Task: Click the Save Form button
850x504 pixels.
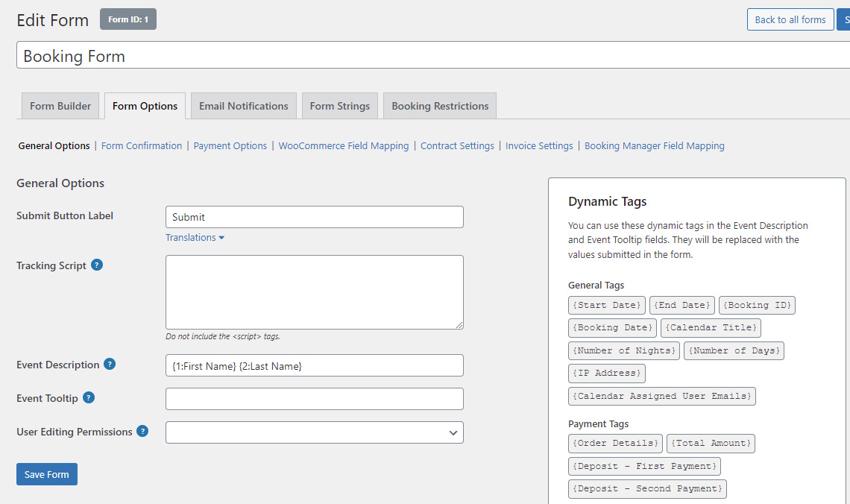Action: coord(46,473)
